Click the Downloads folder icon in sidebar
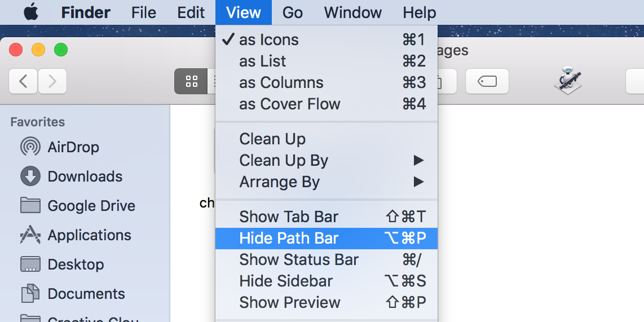Viewport: 644px width, 322px height. [30, 177]
